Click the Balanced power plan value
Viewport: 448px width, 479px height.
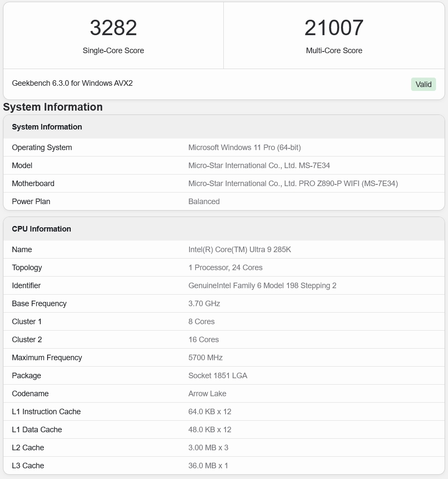pos(204,202)
